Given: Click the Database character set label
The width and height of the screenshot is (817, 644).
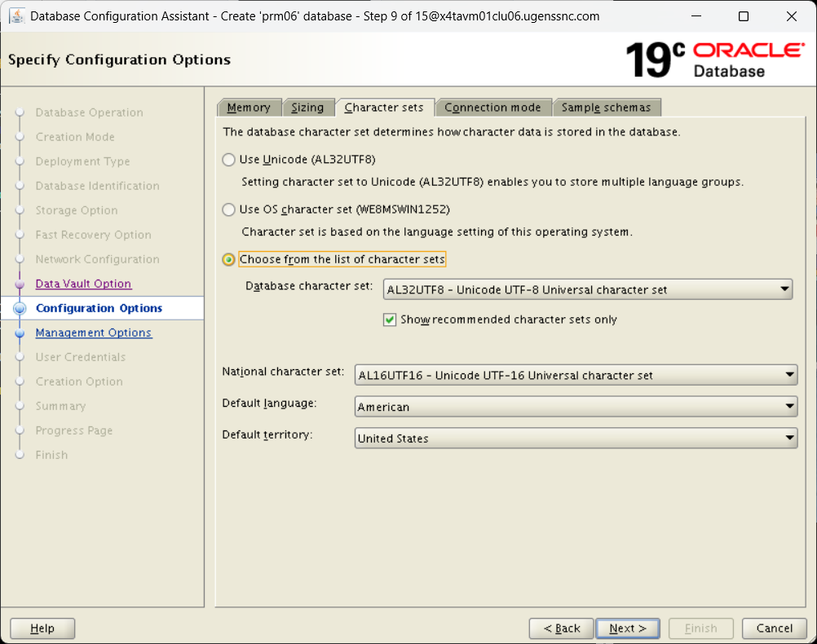Looking at the screenshot, I should pos(309,286).
